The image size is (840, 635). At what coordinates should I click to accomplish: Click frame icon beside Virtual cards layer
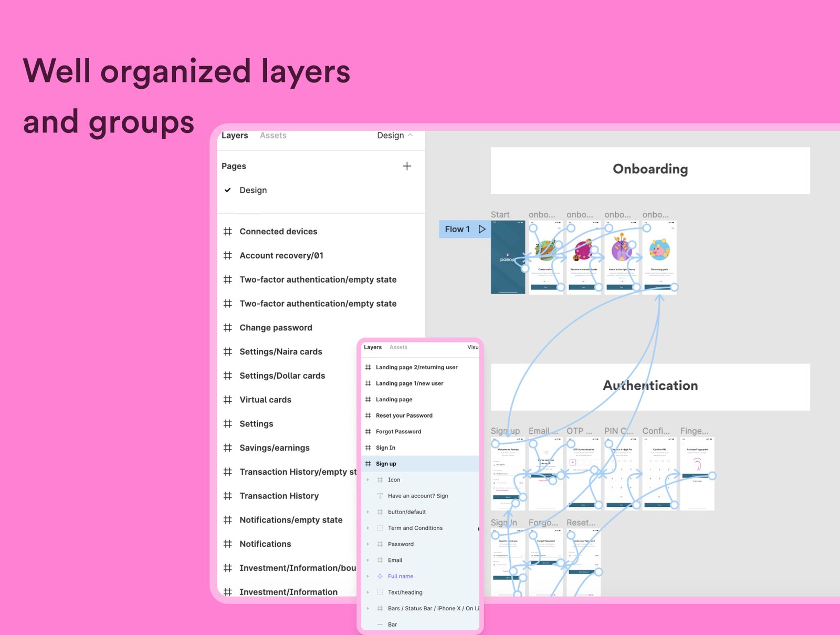point(227,400)
